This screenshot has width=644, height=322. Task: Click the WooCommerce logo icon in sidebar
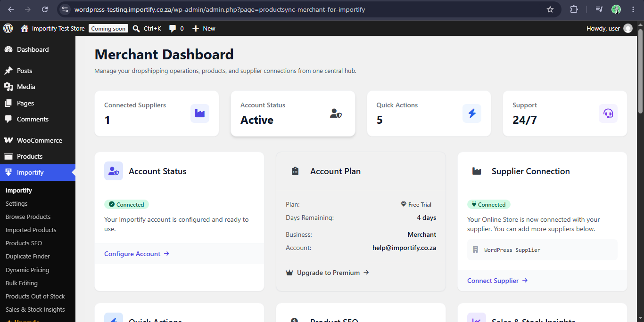tap(8, 140)
